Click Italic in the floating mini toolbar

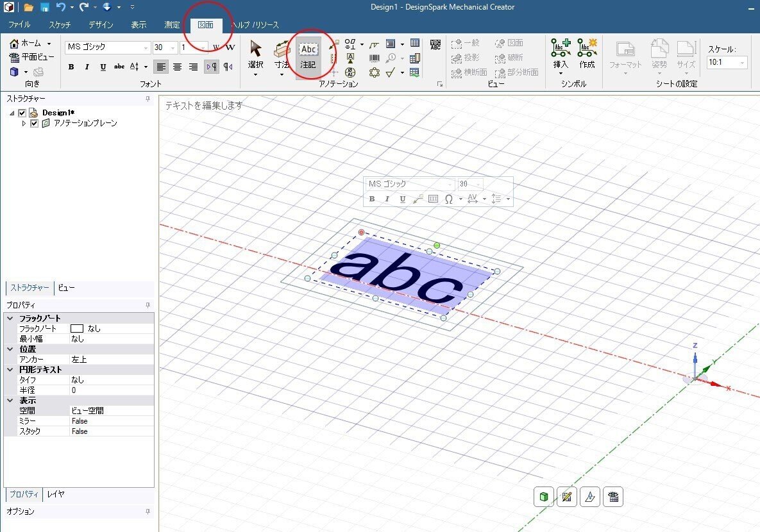pyautogui.click(x=387, y=199)
